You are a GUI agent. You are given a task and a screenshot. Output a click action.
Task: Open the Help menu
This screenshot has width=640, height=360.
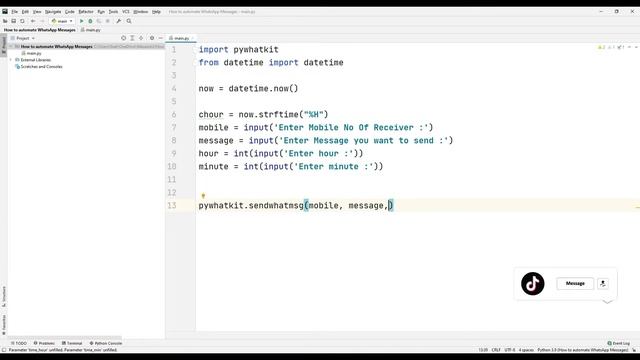[156, 12]
